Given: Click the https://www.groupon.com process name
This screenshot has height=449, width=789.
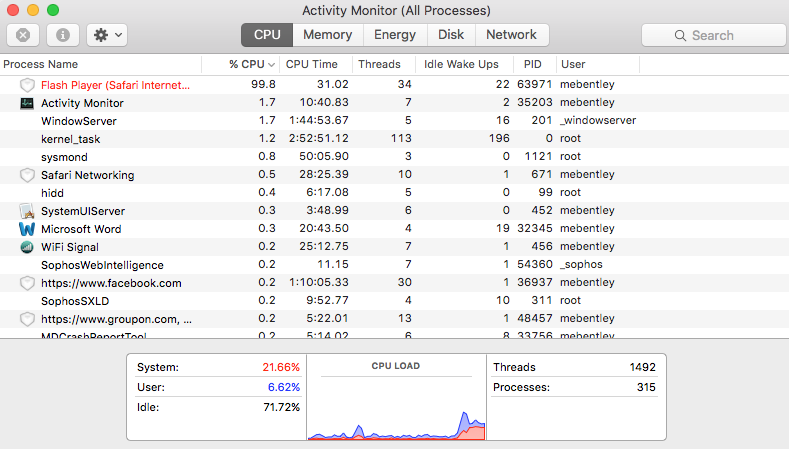Looking at the screenshot, I should [116, 319].
